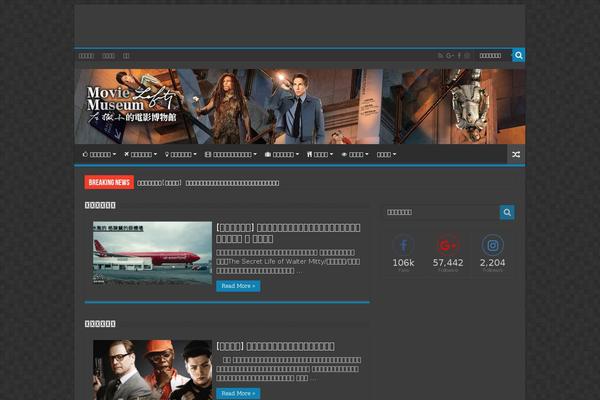Open the RSS feed icon in top bar
This screenshot has height=400, width=600.
coord(440,56)
